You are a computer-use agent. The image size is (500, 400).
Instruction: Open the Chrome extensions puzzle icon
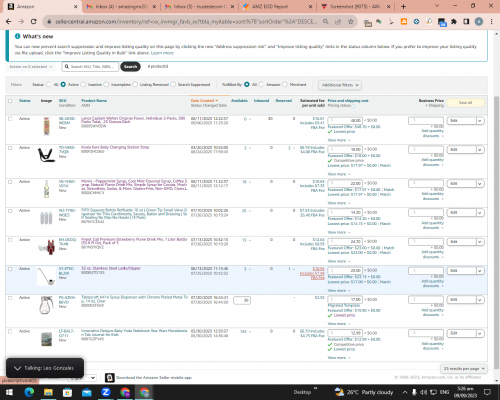tap(454, 21)
